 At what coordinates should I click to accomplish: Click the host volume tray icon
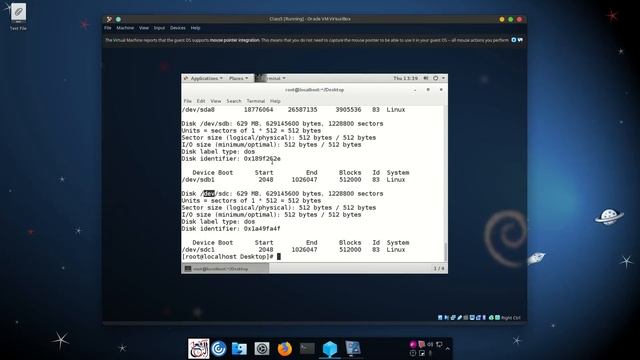pos(430,344)
